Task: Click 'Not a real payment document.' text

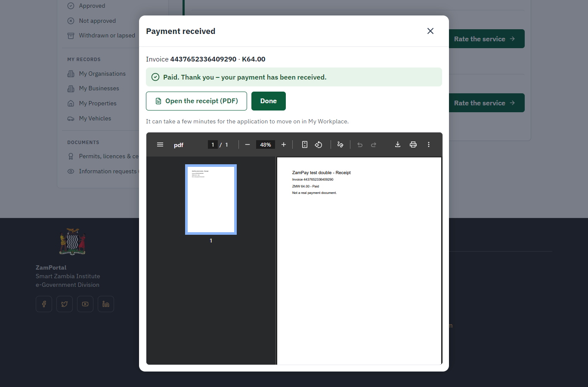Action: (315, 193)
